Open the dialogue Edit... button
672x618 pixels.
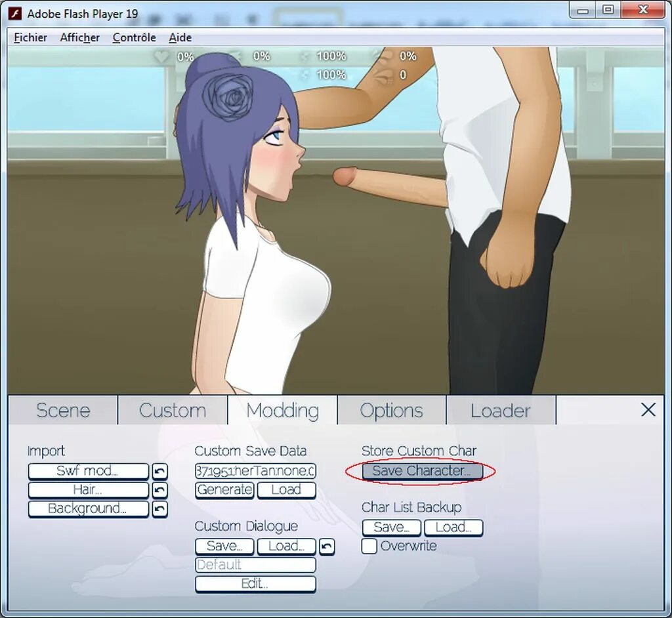pos(255,584)
